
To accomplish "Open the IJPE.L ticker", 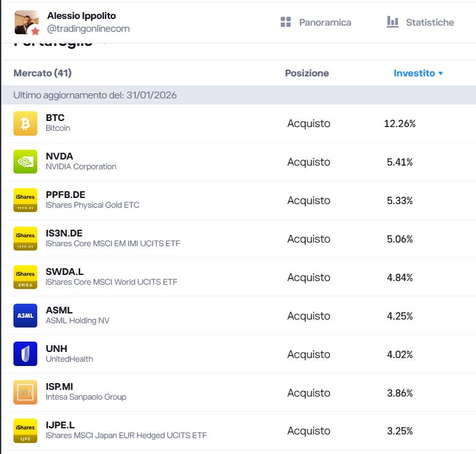I will pyautogui.click(x=60, y=425).
